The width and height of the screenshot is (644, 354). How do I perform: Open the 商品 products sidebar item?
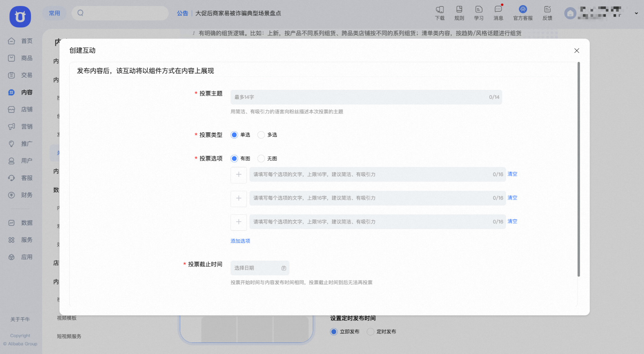coord(21,58)
